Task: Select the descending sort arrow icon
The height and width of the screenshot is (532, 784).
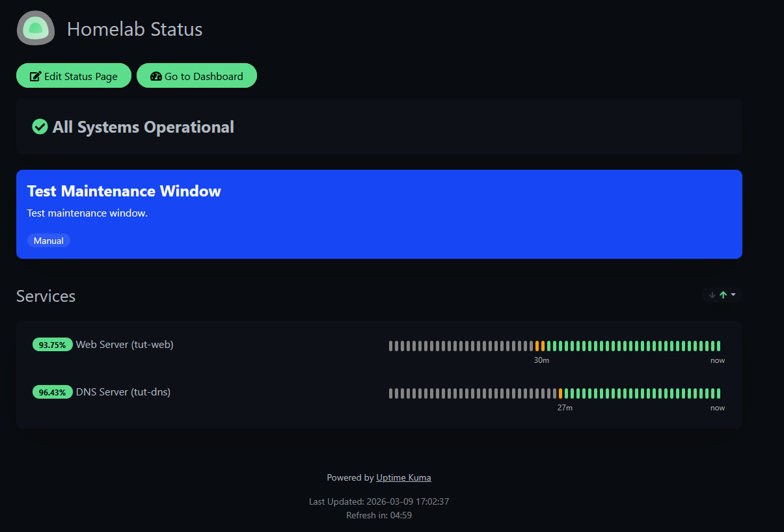Action: (x=711, y=295)
